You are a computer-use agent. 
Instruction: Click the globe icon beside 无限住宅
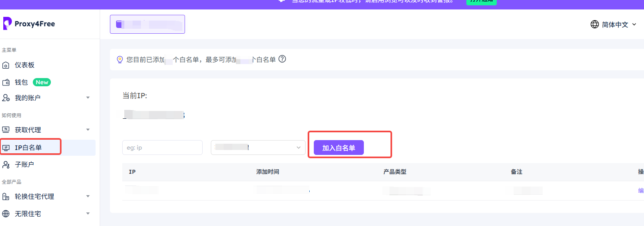tap(6, 214)
